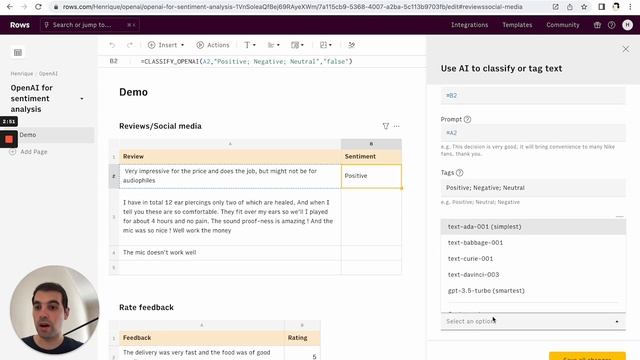The image size is (640, 360).
Task: Open the help question mark icon
Action: coord(611,25)
